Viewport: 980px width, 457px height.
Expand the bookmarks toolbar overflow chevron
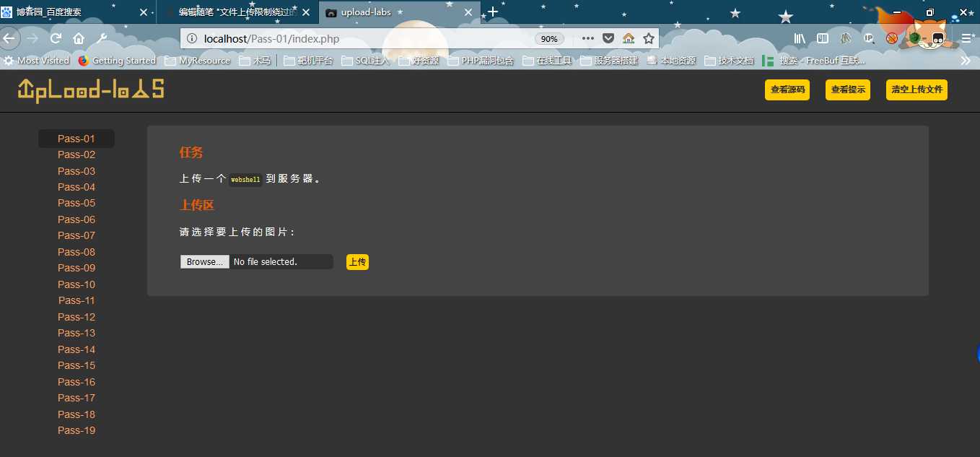[966, 61]
